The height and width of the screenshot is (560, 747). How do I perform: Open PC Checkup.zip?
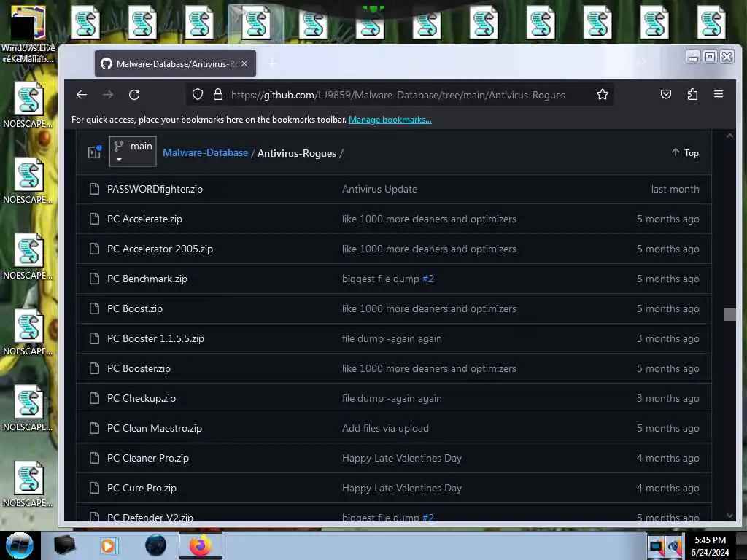(142, 398)
